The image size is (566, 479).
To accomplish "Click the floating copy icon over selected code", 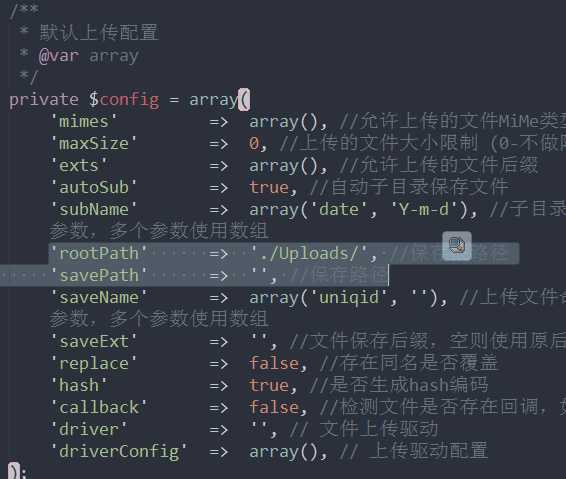I will tap(457, 246).
